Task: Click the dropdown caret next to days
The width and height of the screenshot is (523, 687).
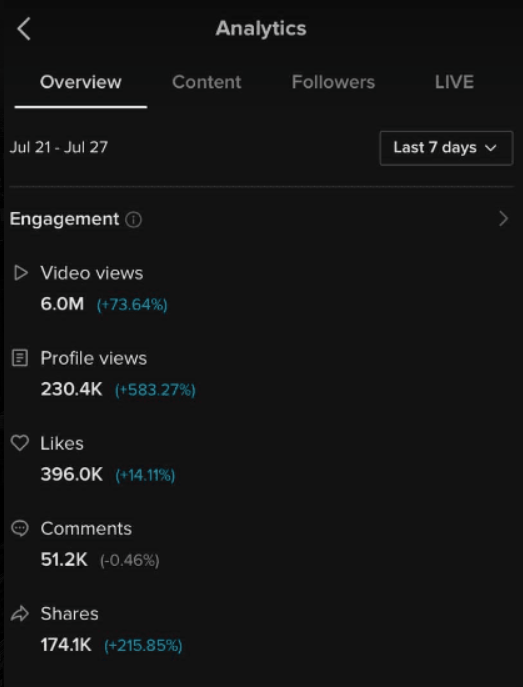Action: (491, 148)
